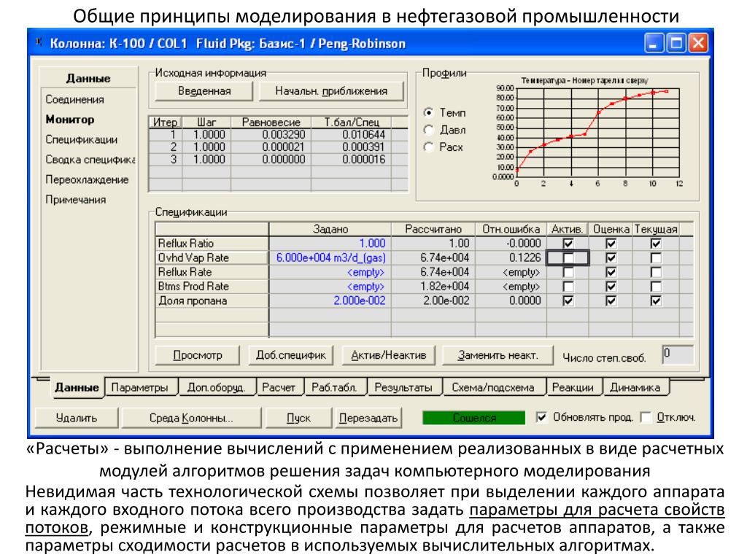Click the Актив/Неактив button
The image size is (747, 560).
[388, 355]
